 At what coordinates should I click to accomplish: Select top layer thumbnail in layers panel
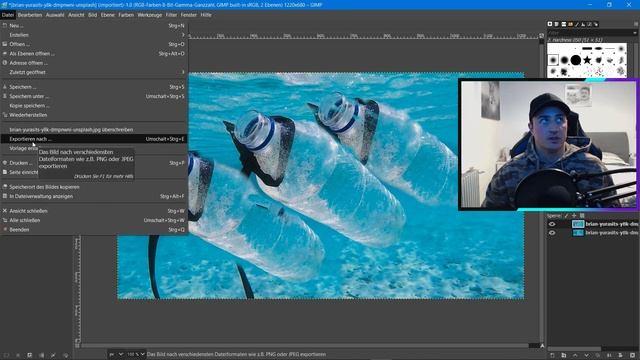578,224
